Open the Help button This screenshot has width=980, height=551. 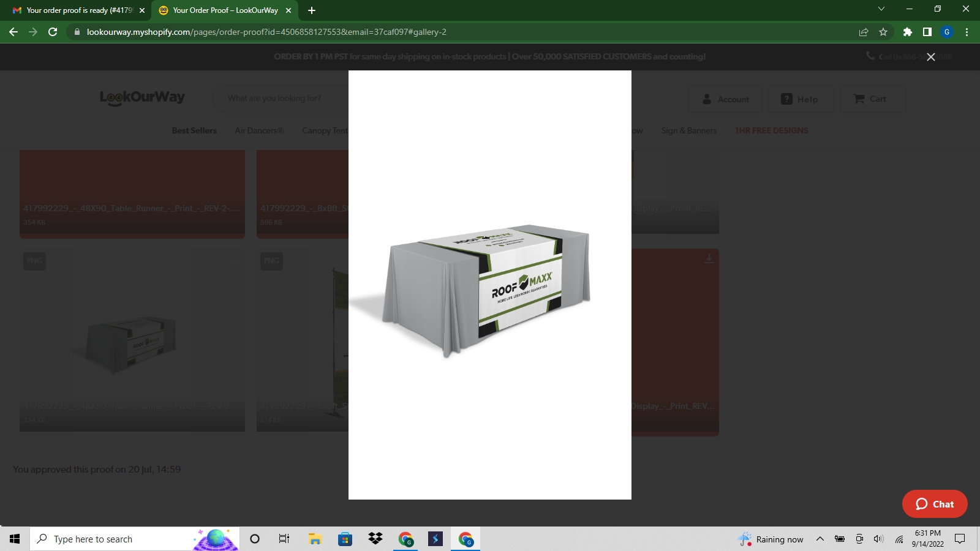point(801,99)
